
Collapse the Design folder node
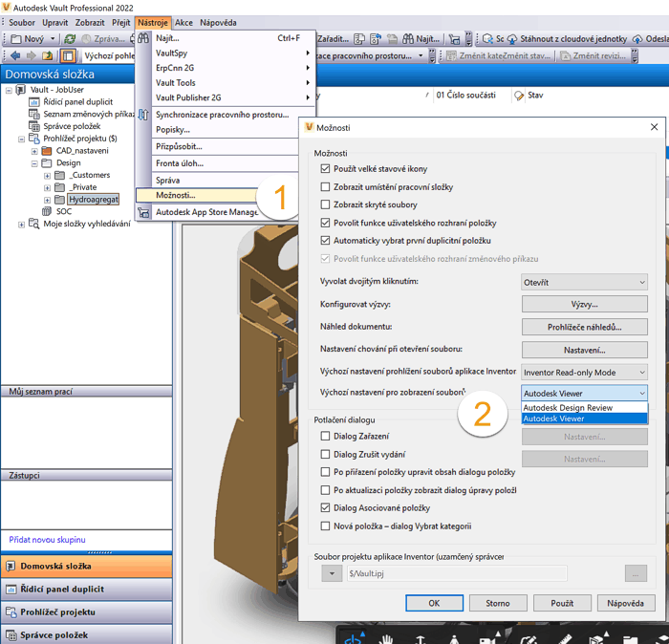coord(34,163)
